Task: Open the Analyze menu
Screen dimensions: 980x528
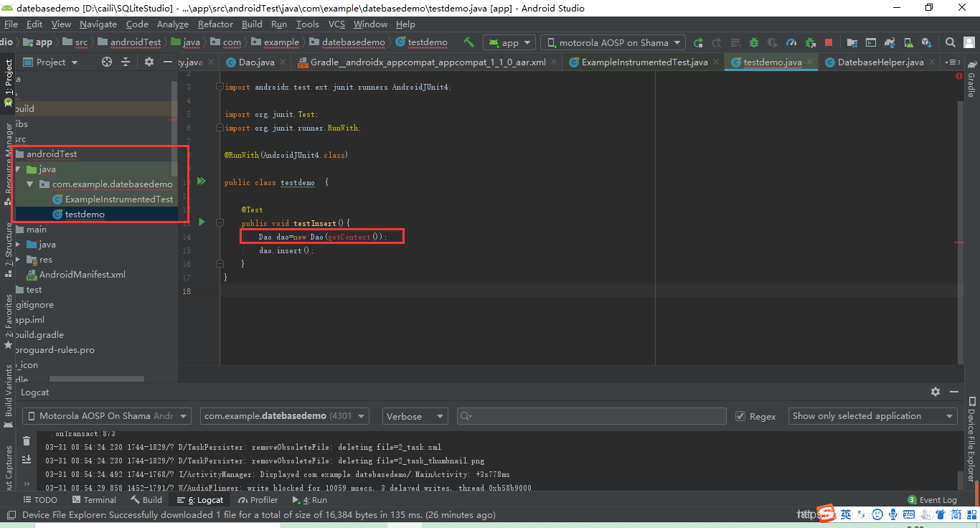Action: 172,24
